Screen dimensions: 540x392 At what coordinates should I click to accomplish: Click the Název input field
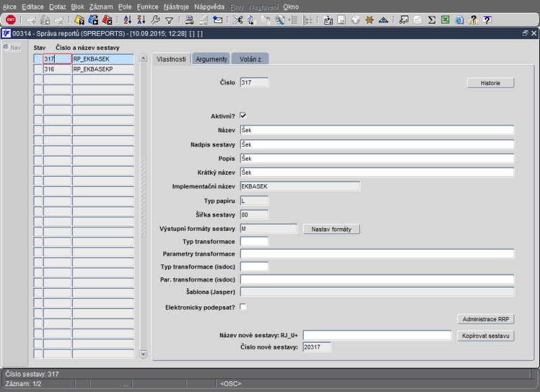(377, 130)
